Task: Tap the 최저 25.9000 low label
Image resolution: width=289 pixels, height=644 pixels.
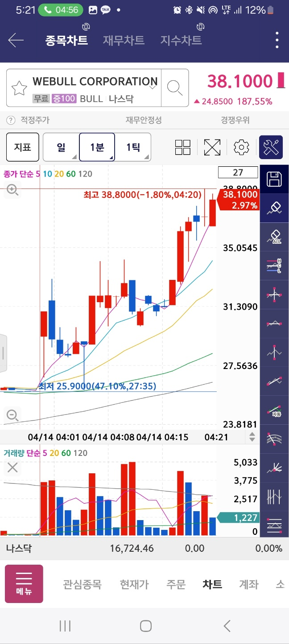Action: (97, 386)
